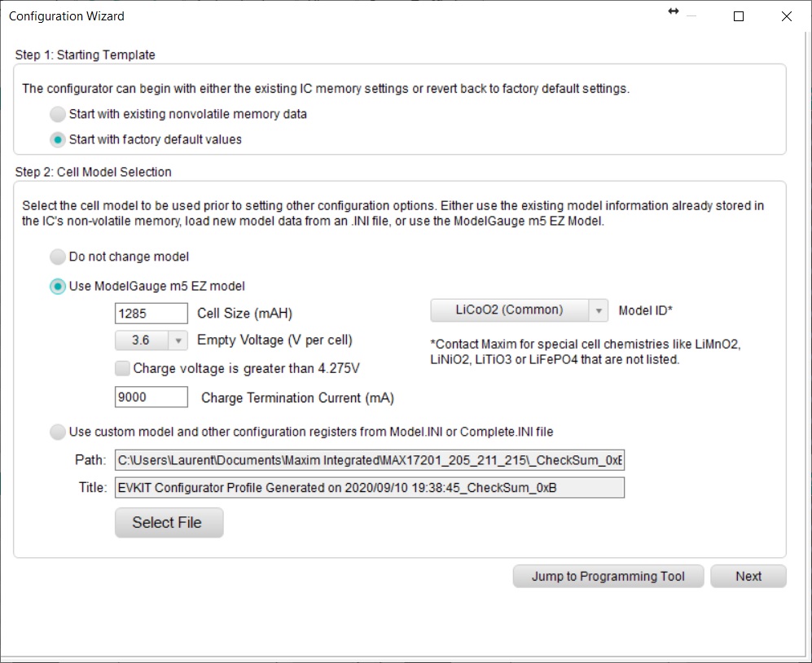Click the LiCoO2 (Common) model selector

click(509, 310)
